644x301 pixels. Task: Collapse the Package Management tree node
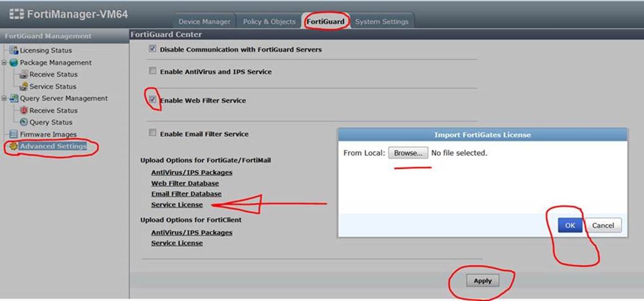click(x=4, y=62)
